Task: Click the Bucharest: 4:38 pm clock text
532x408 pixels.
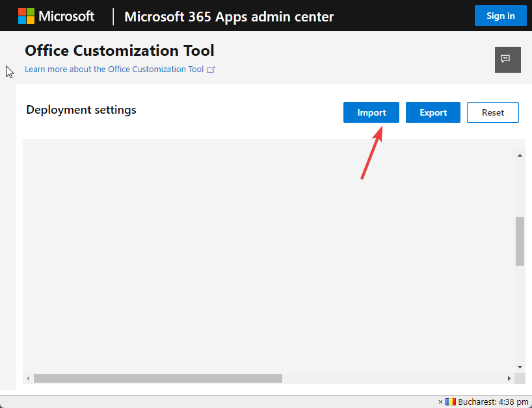Action: 494,402
